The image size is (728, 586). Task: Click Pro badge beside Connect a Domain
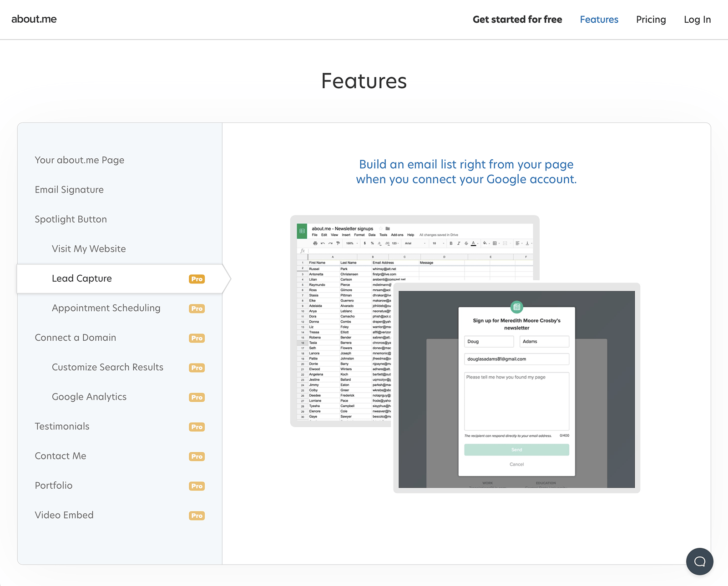click(197, 338)
